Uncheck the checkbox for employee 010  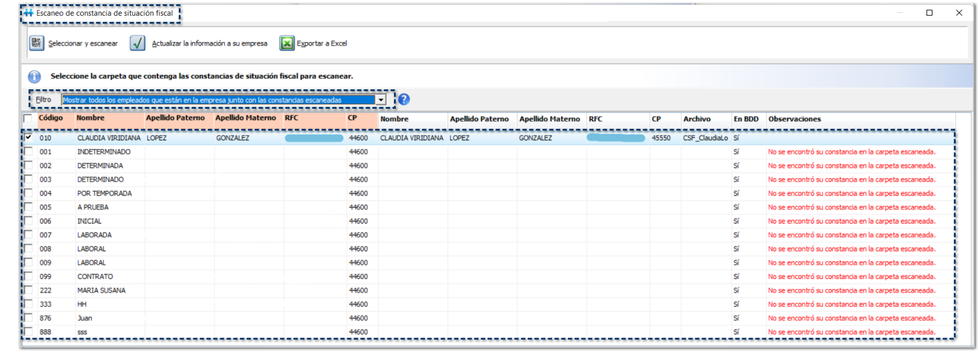[28, 137]
